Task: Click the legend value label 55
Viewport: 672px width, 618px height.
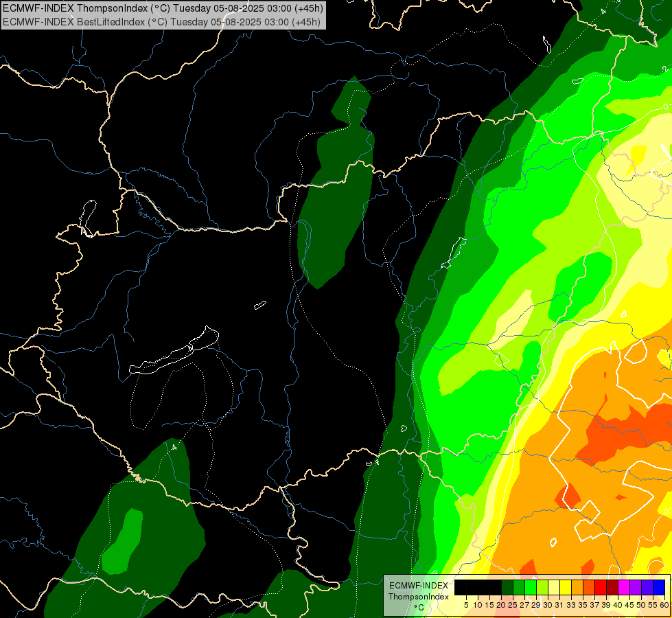Action: click(x=653, y=605)
